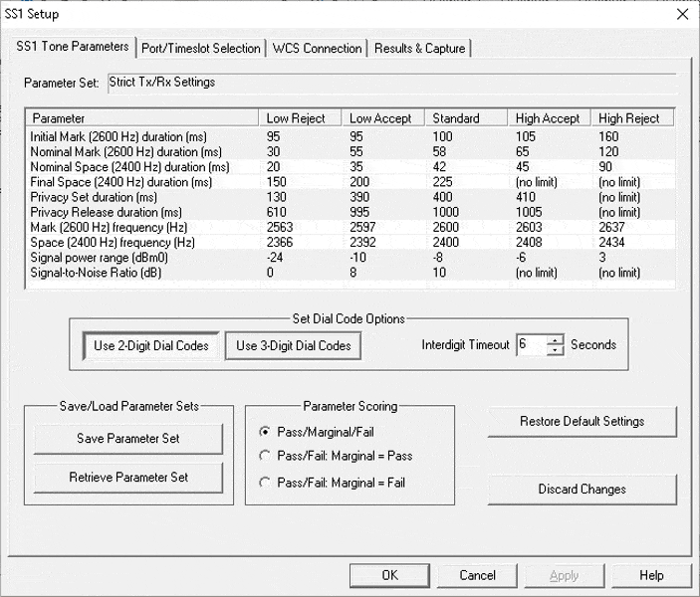Select Nominal Space (2400 Hz) duration row
This screenshot has width=700, height=597.
[350, 167]
